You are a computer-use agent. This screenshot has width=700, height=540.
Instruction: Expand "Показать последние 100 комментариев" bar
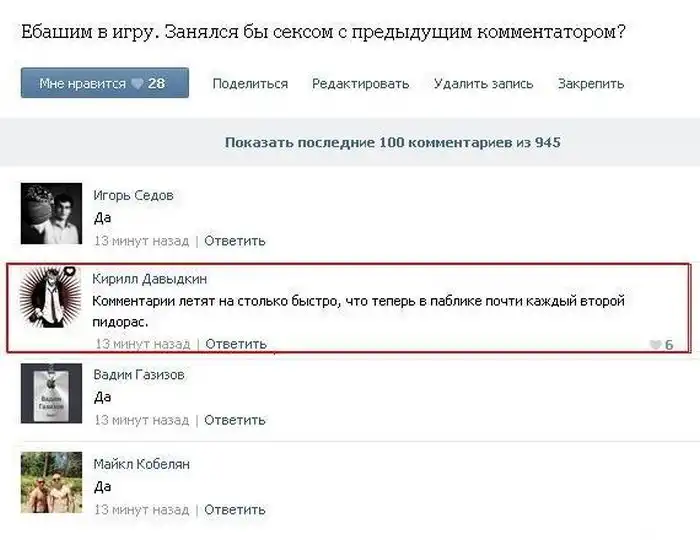point(392,142)
